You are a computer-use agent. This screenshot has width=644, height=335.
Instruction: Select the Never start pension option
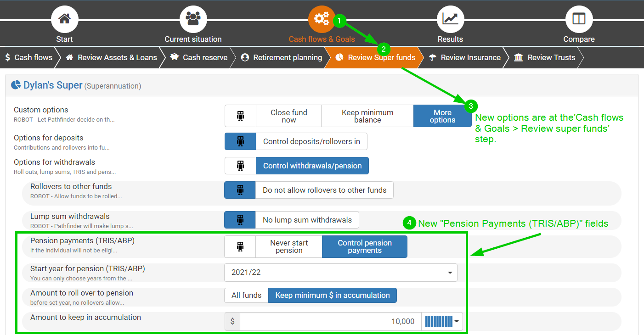pos(289,246)
